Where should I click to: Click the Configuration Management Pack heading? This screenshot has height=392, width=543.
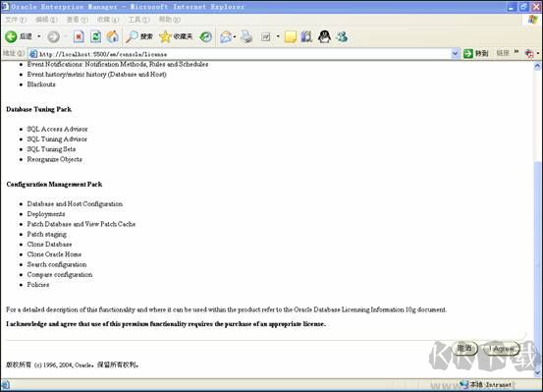pyautogui.click(x=54, y=184)
